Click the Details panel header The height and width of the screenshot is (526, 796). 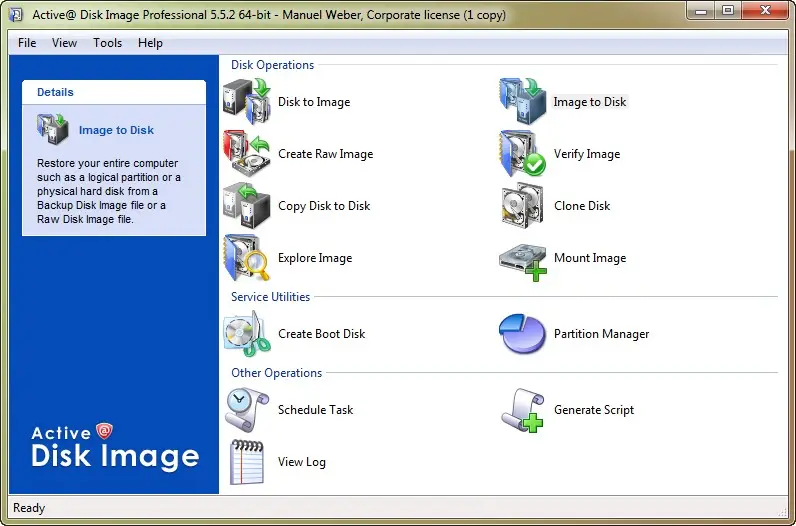[114, 92]
